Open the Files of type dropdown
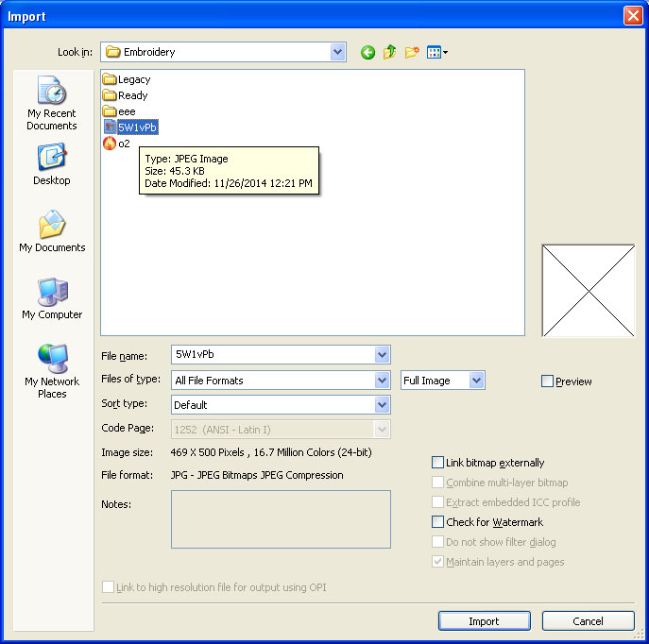This screenshot has width=649, height=644. [382, 381]
